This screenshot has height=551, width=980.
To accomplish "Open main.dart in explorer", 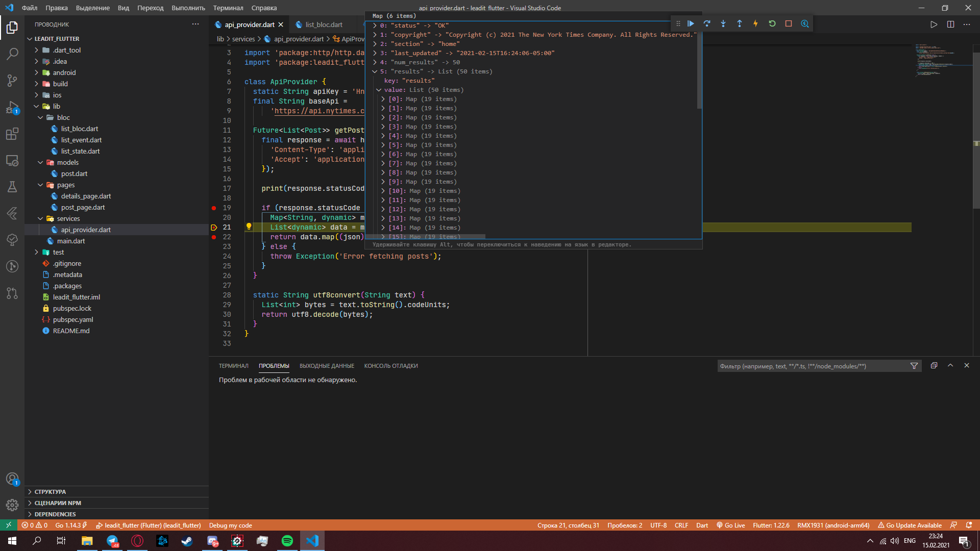I will pos(71,241).
